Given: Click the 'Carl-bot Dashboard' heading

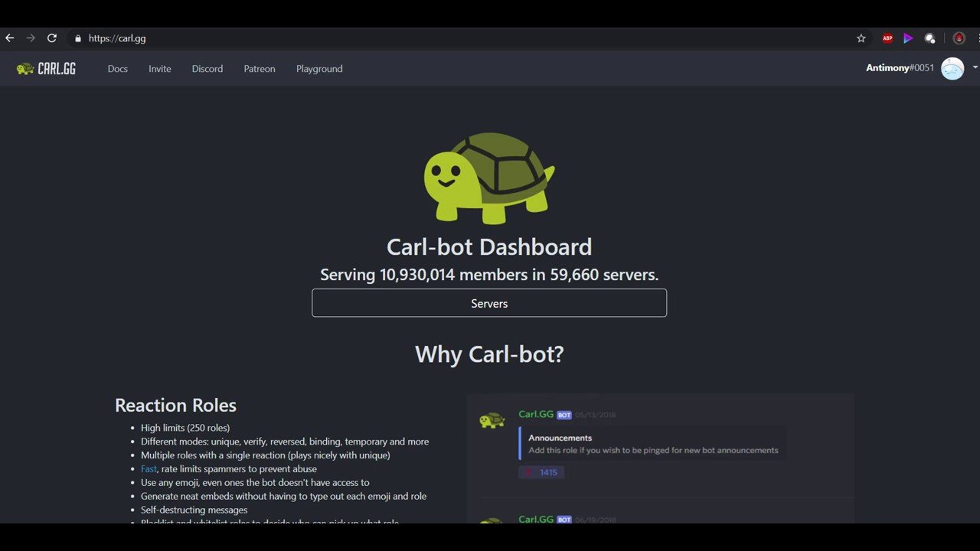Looking at the screenshot, I should point(489,247).
